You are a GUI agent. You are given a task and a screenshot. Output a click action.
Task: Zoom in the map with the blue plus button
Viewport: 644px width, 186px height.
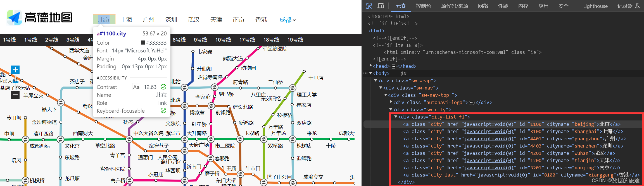pyautogui.click(x=15, y=70)
